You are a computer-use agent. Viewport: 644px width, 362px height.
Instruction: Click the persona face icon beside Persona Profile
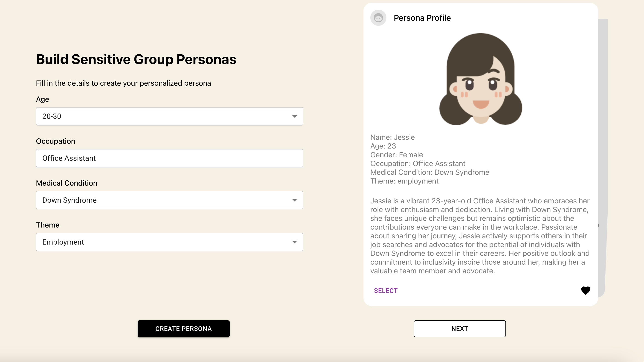click(378, 18)
